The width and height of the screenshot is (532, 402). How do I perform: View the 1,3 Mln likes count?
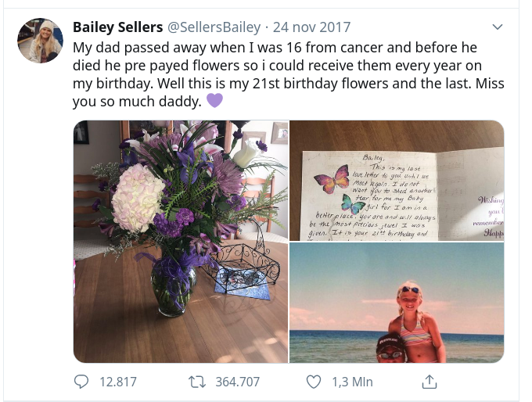click(x=352, y=382)
